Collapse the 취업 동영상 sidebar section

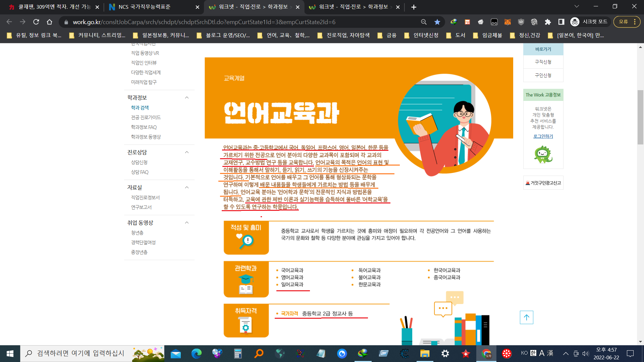pos(187,223)
